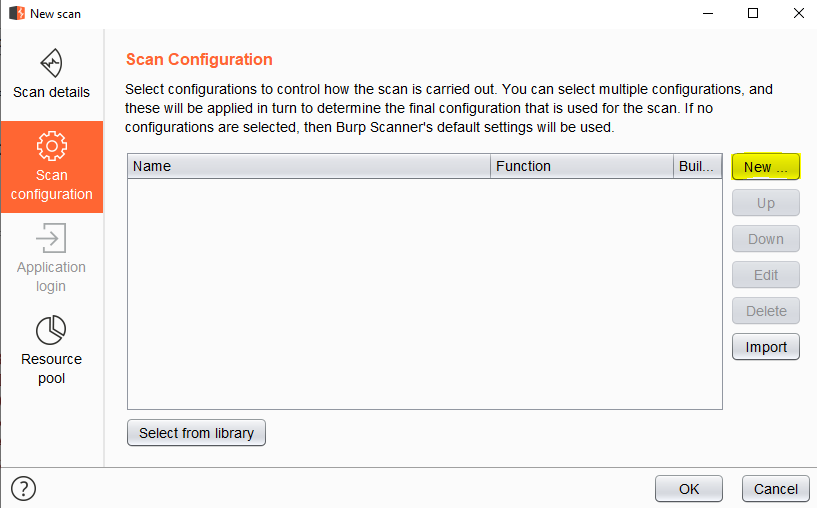
Task: Click the Burp Suite logo icon
Action: [16, 14]
